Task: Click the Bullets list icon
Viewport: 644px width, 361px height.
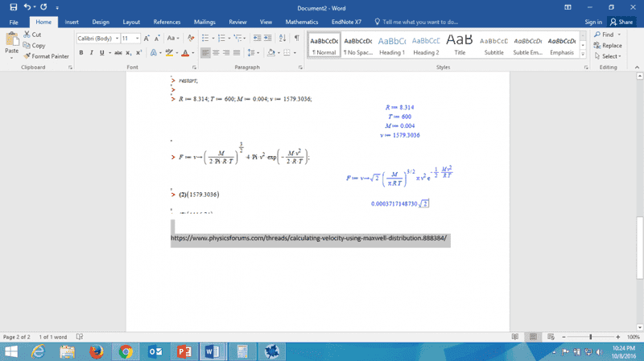Action: (205, 38)
